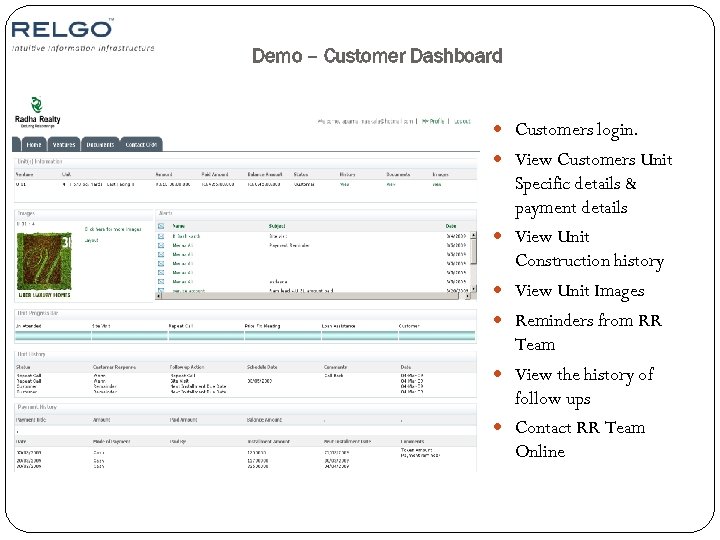Click the Date column header in Alerts
This screenshot has width=720, height=540.
451,226
